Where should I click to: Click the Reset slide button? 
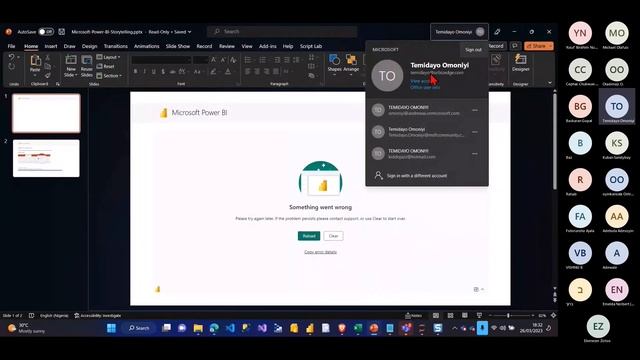[106, 67]
